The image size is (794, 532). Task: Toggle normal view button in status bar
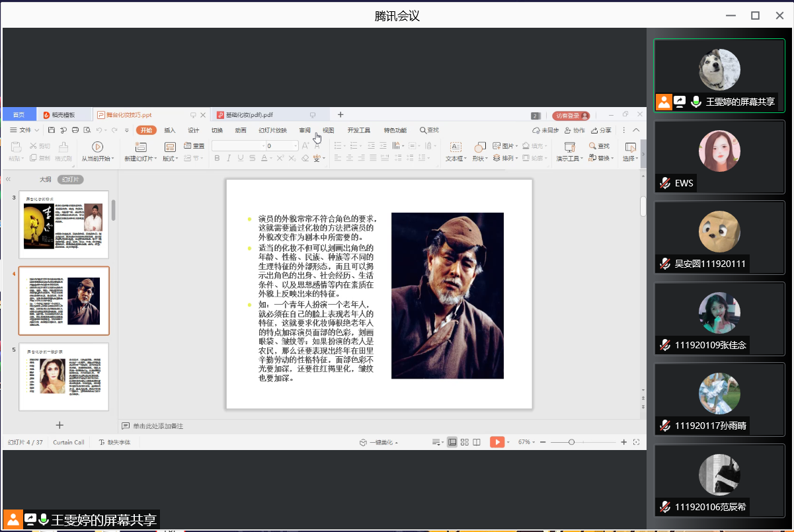[452, 442]
